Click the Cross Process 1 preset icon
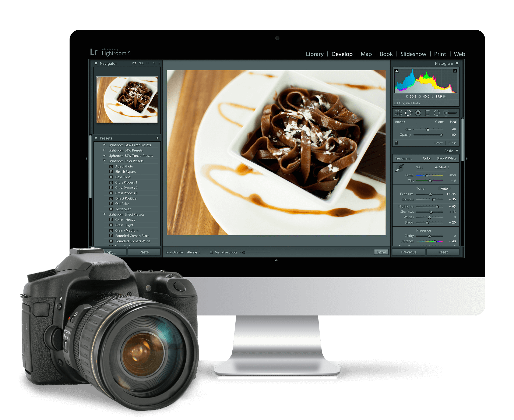Viewport: 514px width, 420px height. pyautogui.click(x=111, y=182)
